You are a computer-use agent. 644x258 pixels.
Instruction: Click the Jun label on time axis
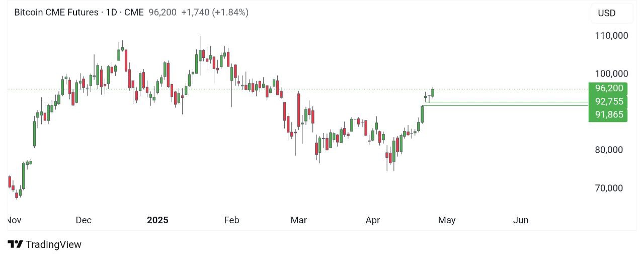pyautogui.click(x=521, y=220)
